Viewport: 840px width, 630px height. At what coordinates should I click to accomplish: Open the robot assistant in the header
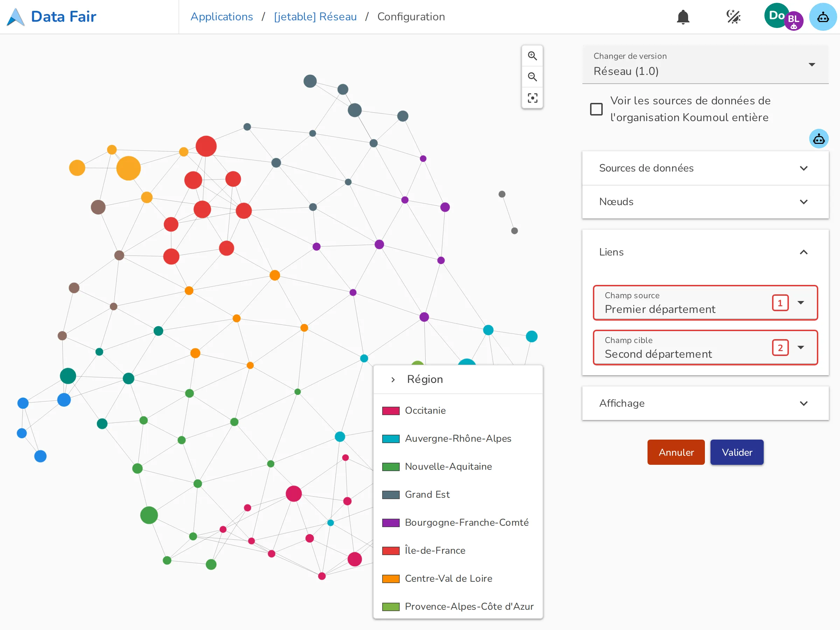(823, 17)
